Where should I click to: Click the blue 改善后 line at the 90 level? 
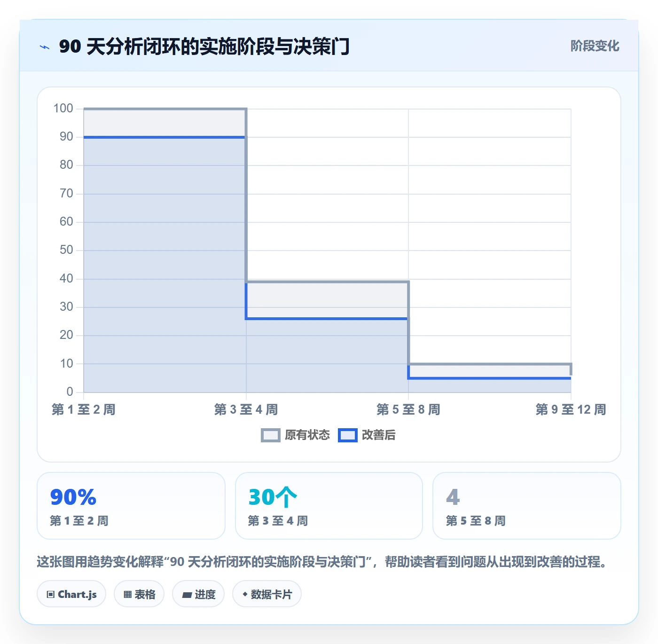(x=164, y=137)
